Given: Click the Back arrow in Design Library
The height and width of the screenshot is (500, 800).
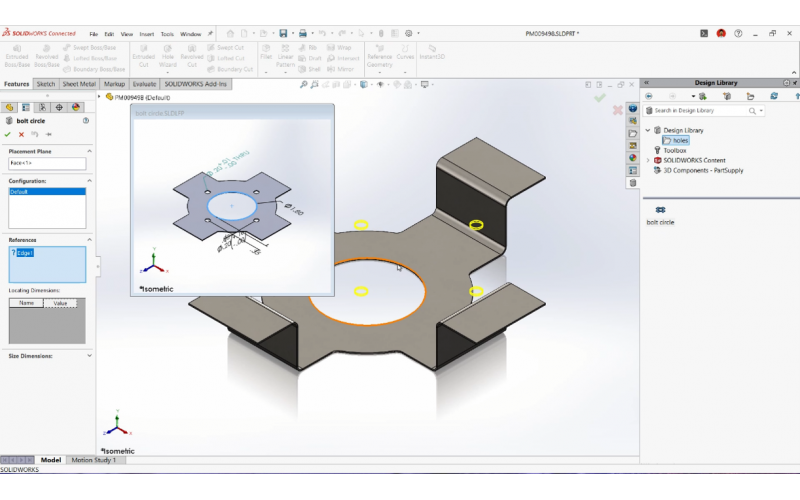Looking at the screenshot, I should pyautogui.click(x=649, y=96).
